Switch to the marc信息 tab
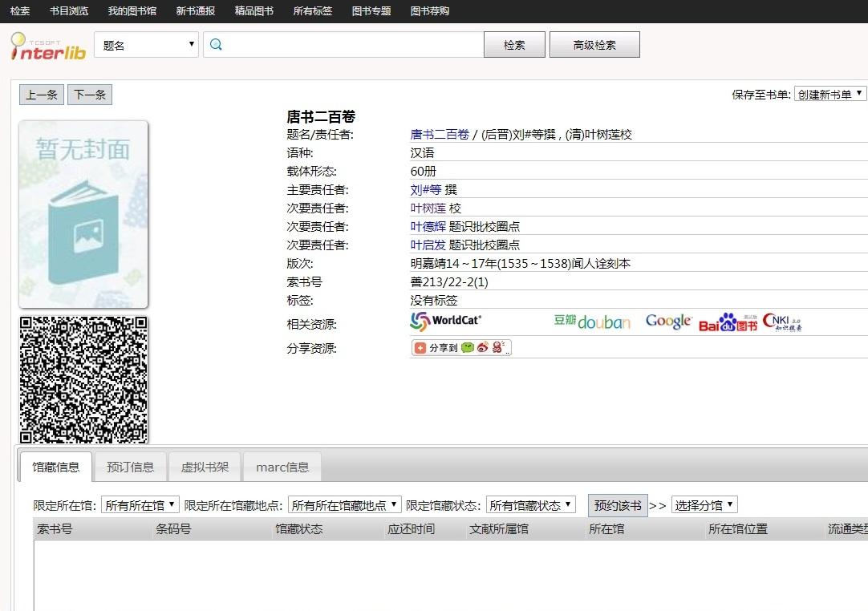Viewport: 868px width, 611px height. (282, 467)
